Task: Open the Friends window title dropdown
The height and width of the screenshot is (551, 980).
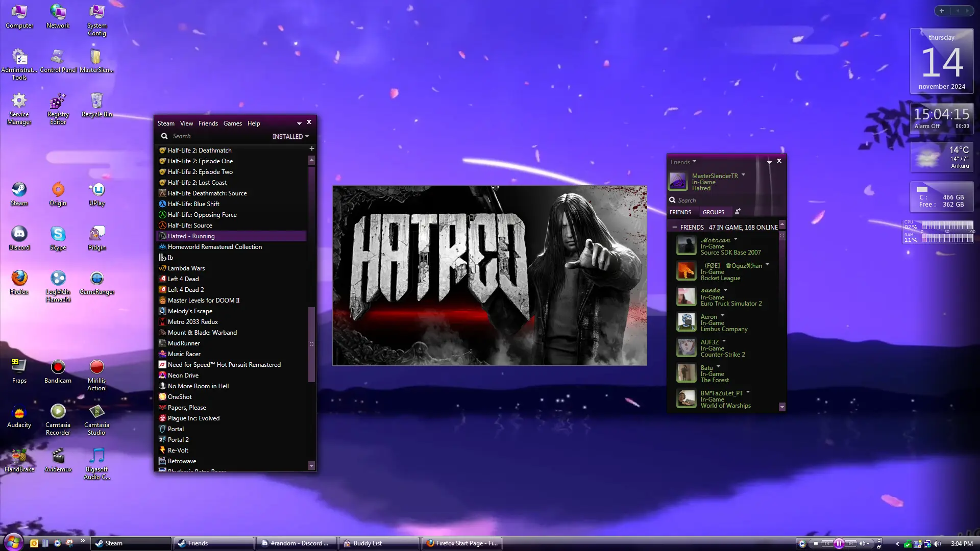Action: pyautogui.click(x=683, y=162)
